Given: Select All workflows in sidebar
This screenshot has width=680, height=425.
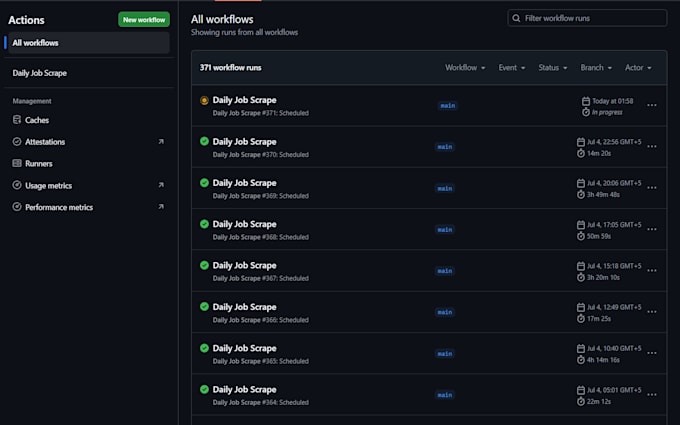Looking at the screenshot, I should tap(88, 43).
